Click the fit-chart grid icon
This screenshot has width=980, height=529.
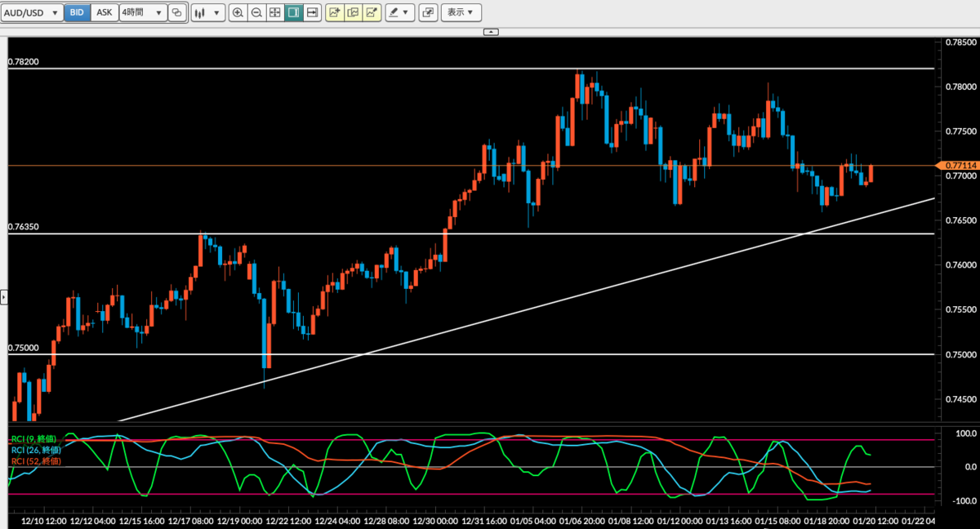click(x=275, y=12)
